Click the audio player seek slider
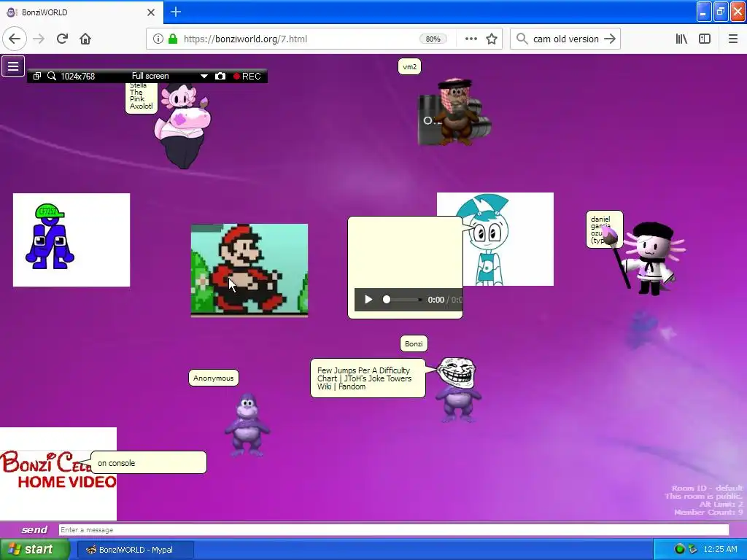 pos(403,300)
